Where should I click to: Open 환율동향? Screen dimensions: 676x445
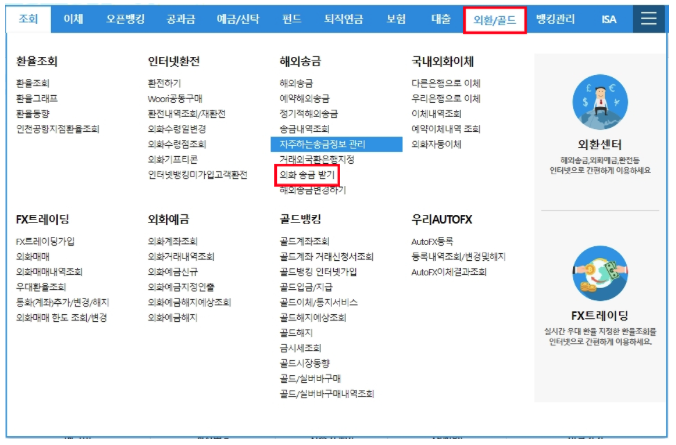33,114
